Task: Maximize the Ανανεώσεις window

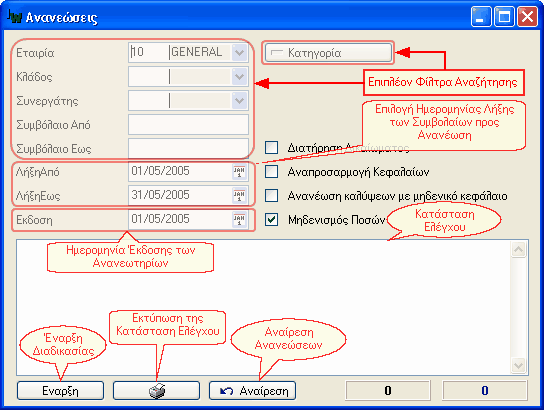Action: coord(504,16)
